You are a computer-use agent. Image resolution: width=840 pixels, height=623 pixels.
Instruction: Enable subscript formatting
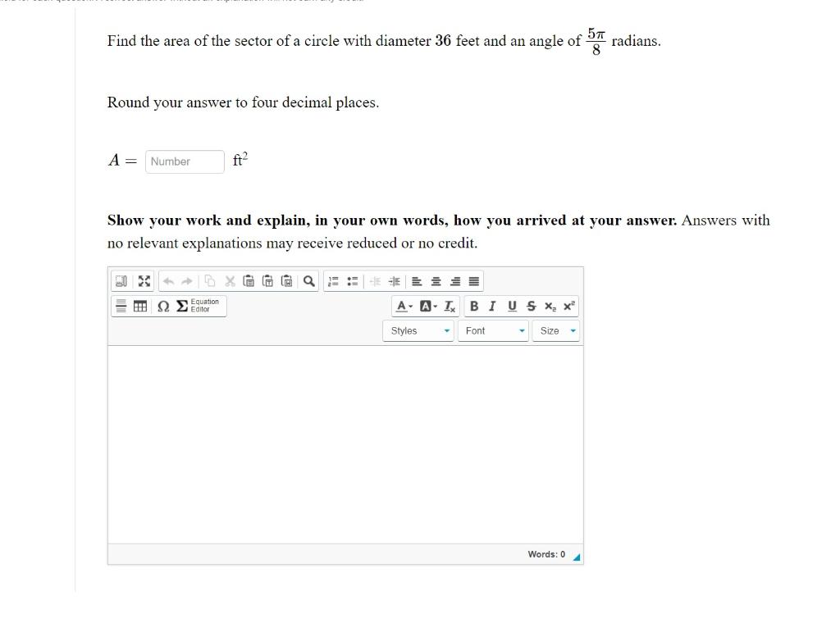[x=550, y=306]
